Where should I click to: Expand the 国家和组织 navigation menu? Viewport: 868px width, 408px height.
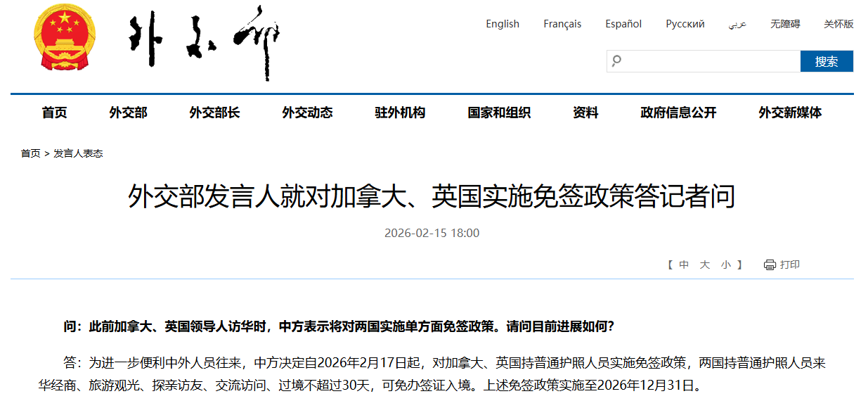(x=499, y=113)
